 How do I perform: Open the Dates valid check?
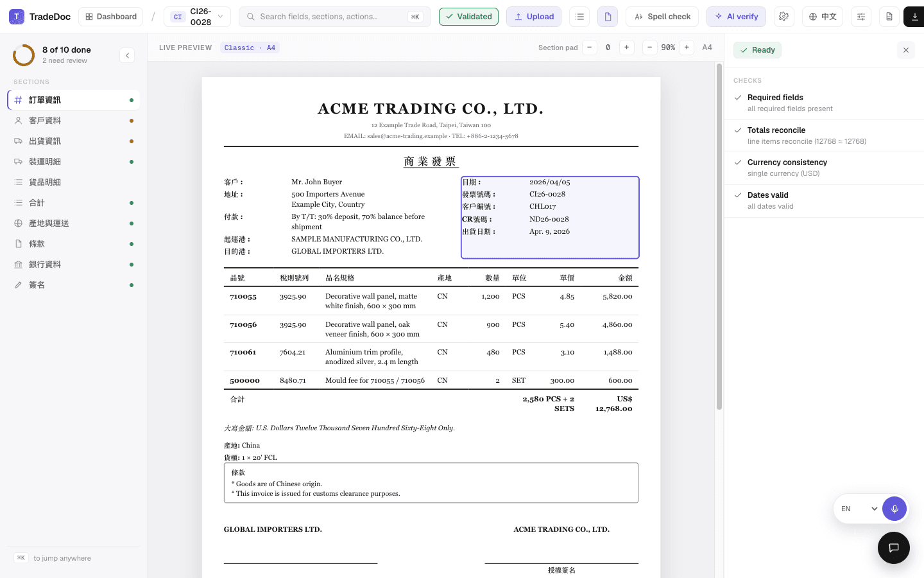(x=824, y=201)
